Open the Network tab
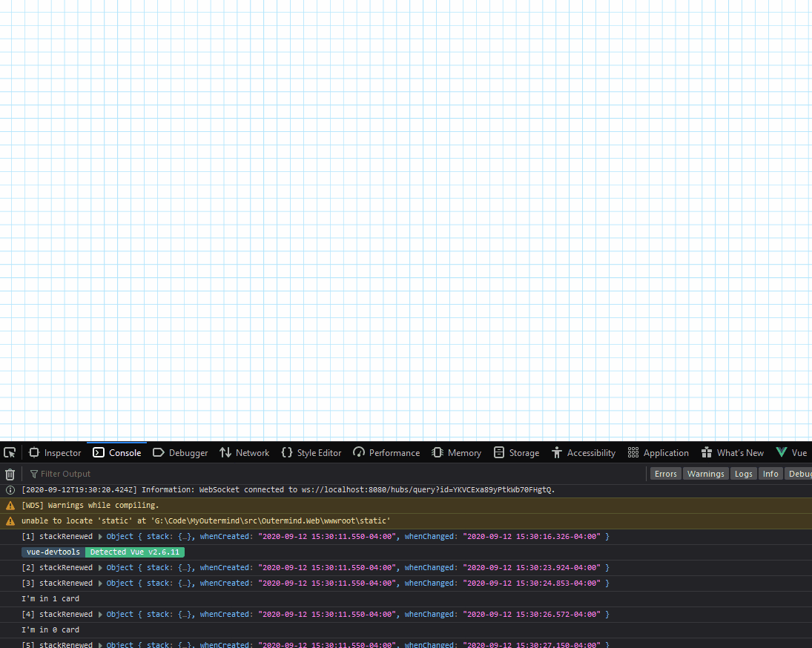Screen dimensions: 812x648 point(245,453)
